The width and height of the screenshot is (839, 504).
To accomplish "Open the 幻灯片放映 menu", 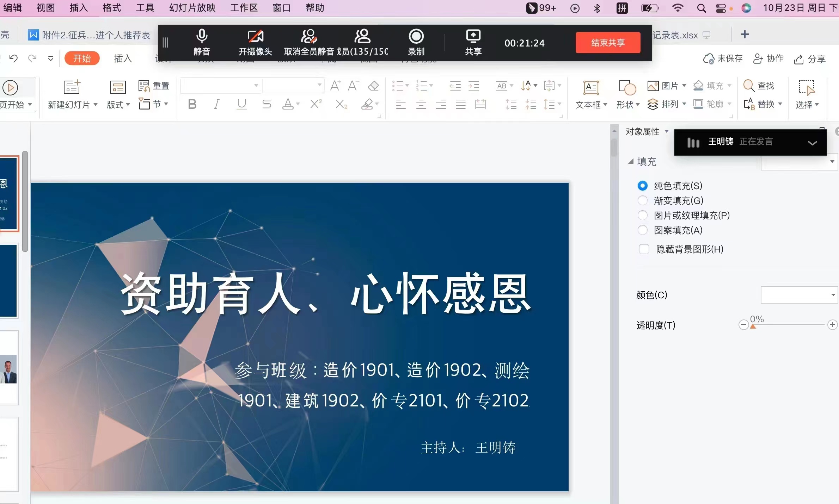I will point(192,8).
